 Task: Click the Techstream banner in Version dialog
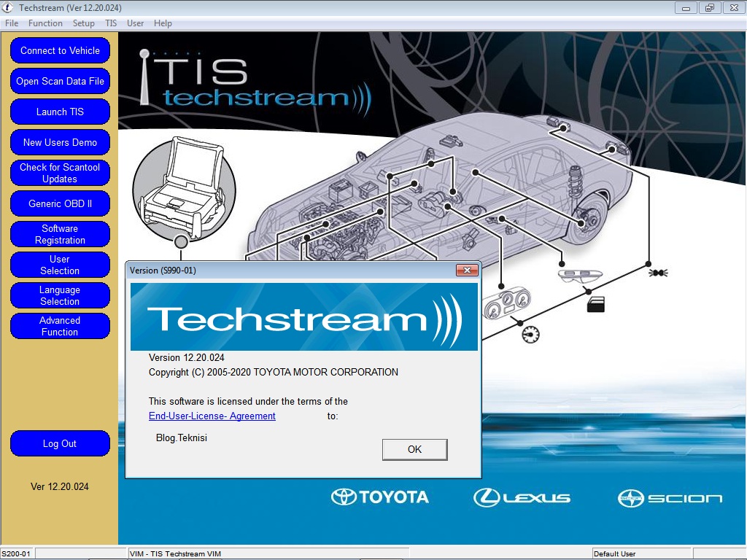304,317
